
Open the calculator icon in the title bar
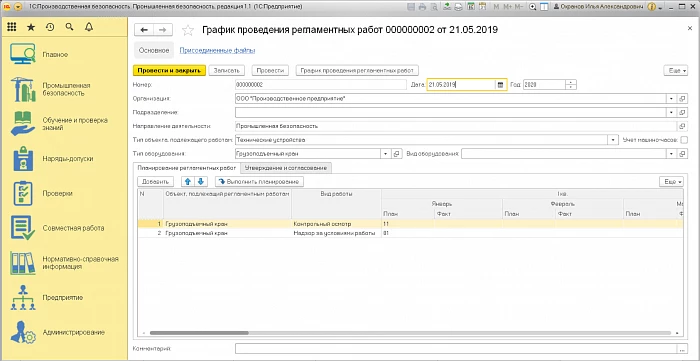[470, 7]
